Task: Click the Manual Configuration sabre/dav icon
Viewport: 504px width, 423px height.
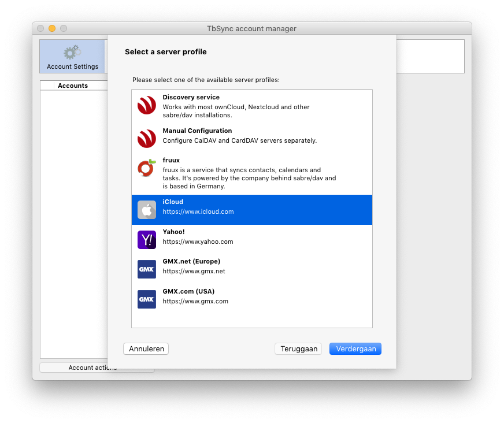Action: pyautogui.click(x=146, y=139)
